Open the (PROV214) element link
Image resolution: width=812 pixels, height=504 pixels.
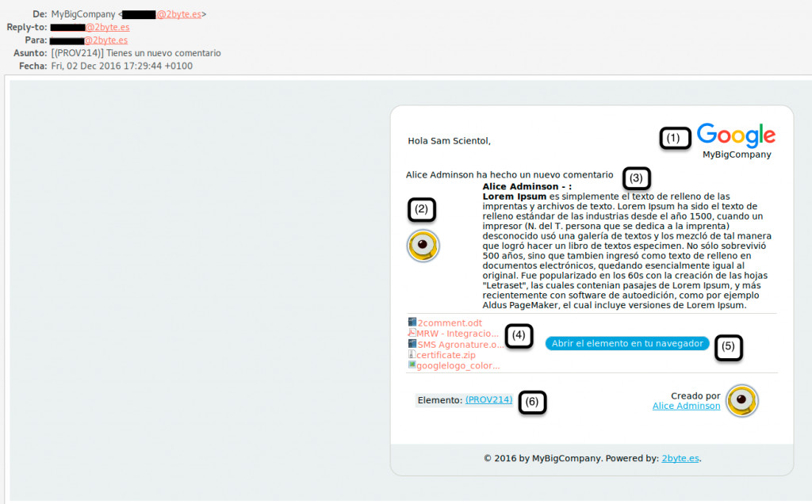(x=488, y=399)
